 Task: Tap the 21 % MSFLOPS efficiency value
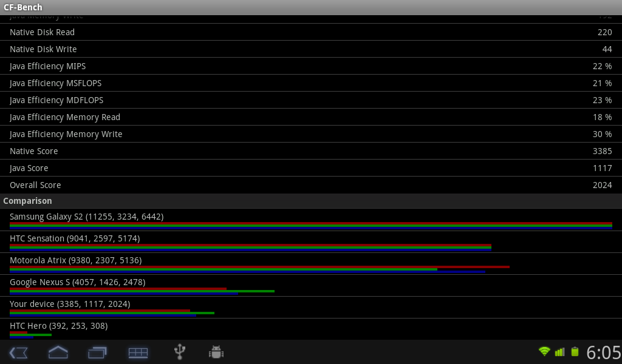point(602,83)
